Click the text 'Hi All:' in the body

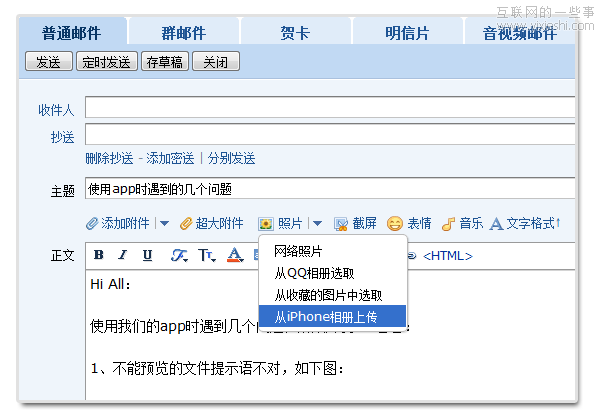tap(110, 284)
